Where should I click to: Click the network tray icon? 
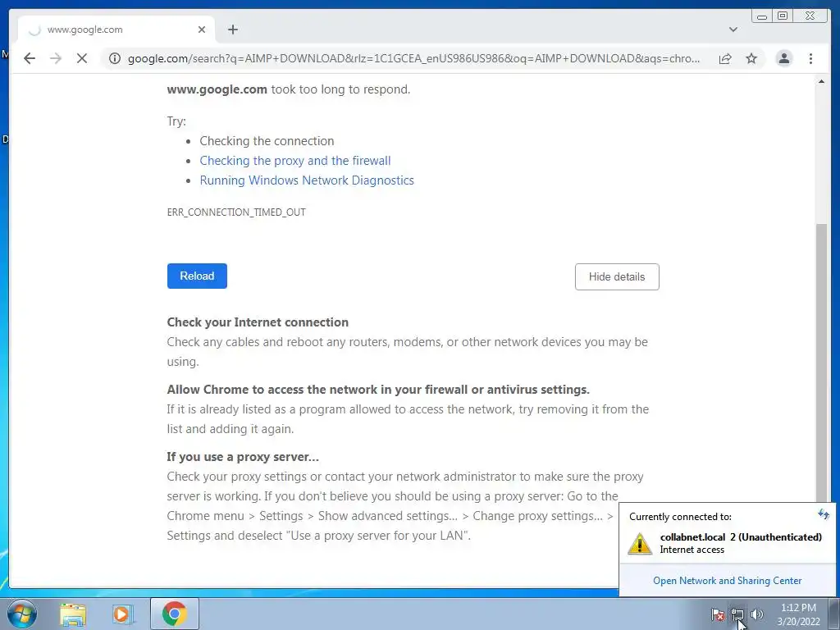(x=737, y=614)
